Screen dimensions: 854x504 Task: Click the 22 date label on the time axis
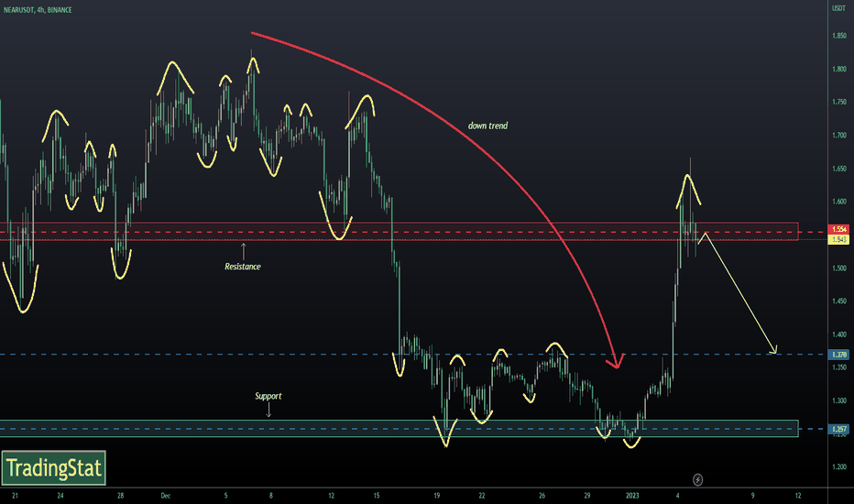pyautogui.click(x=482, y=496)
